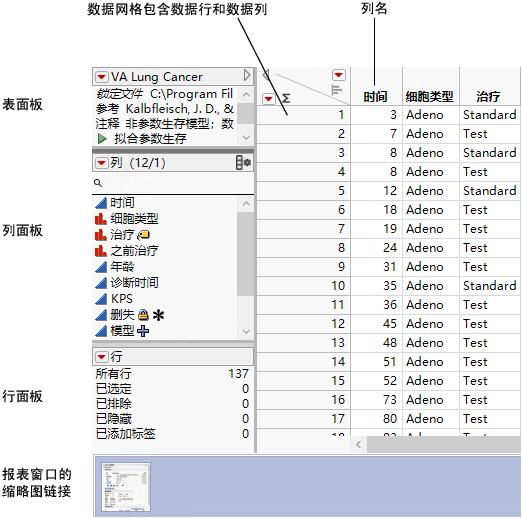Click the column list scroll up arrow
523x519 pixels.
click(x=246, y=203)
